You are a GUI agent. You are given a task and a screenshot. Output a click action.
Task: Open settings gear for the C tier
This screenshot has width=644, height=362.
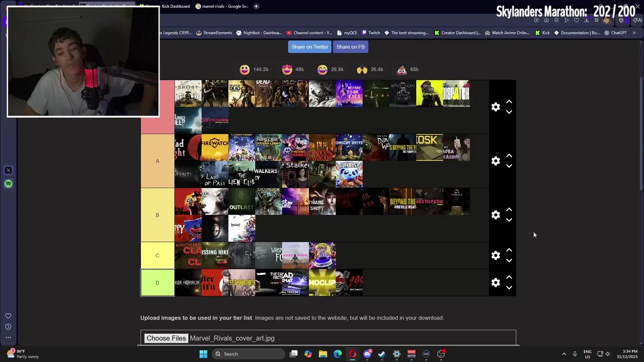(x=496, y=255)
